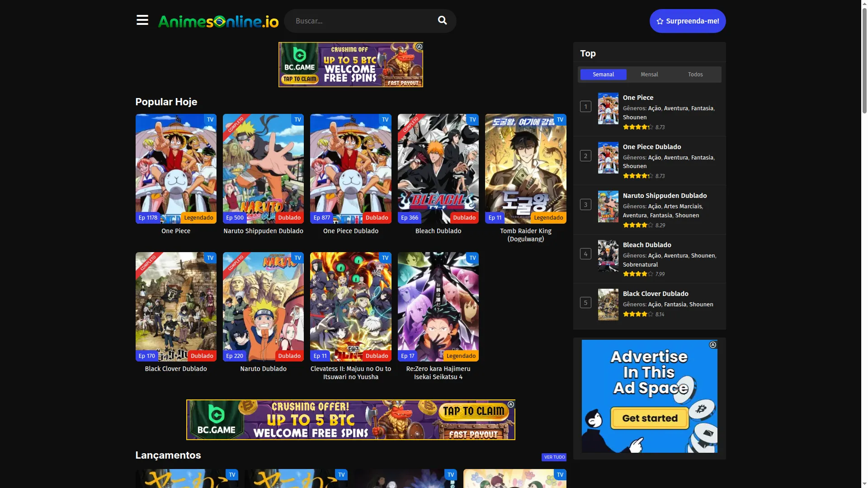This screenshot has height=488, width=868.
Task: Click the Dublado badge on Bleach poster
Action: tap(464, 218)
